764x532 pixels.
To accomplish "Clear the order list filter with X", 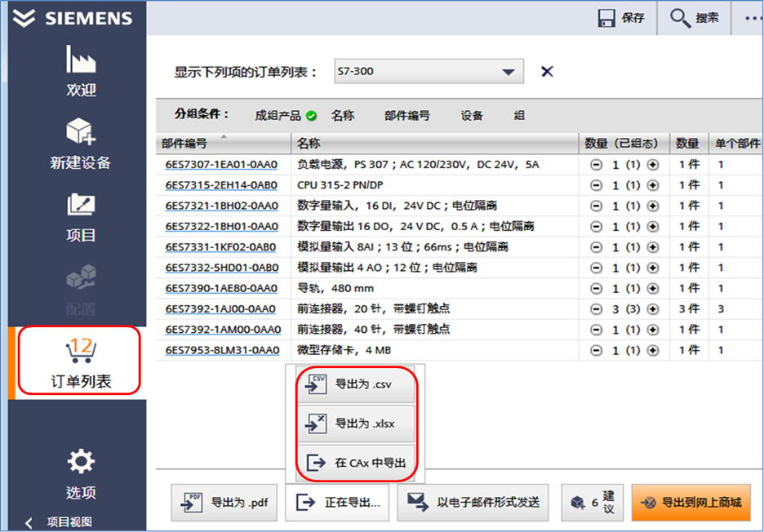I will pyautogui.click(x=547, y=71).
